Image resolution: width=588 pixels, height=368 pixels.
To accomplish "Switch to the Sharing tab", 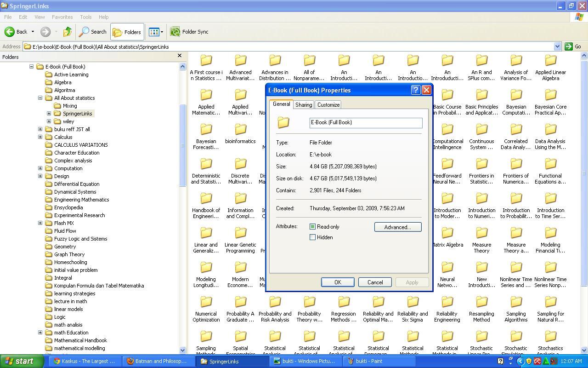I will pos(304,105).
